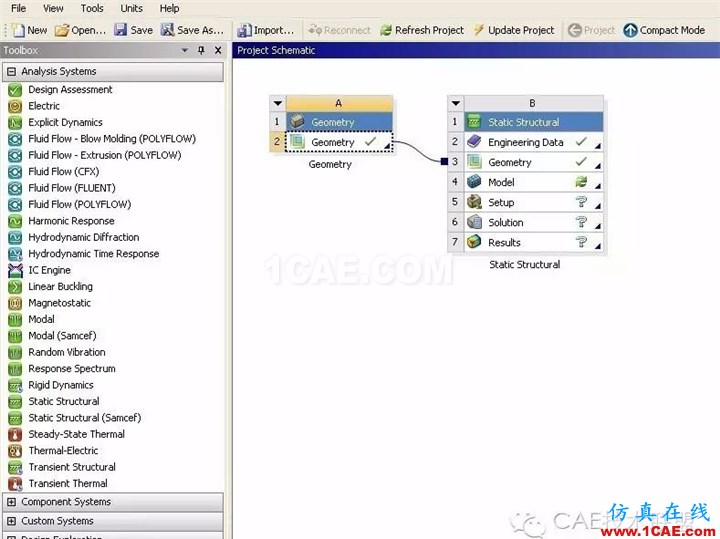
Task: Switch to Compact Mode
Action: coord(664,30)
